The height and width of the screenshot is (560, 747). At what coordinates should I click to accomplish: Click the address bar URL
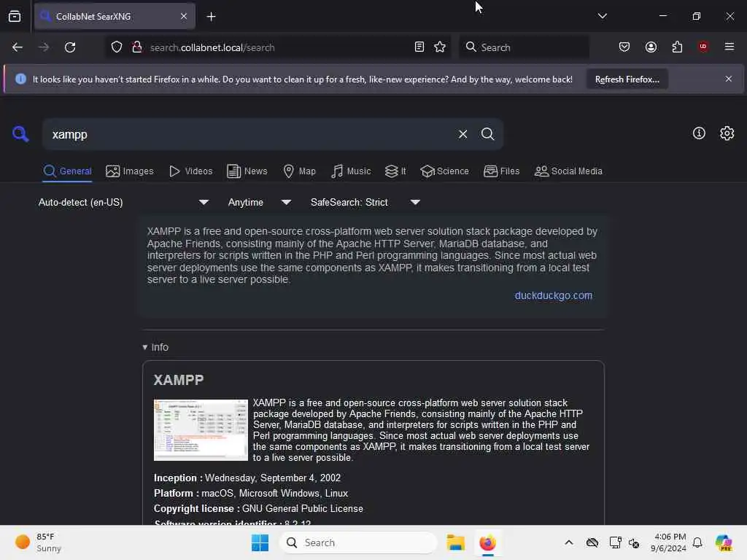212,47
